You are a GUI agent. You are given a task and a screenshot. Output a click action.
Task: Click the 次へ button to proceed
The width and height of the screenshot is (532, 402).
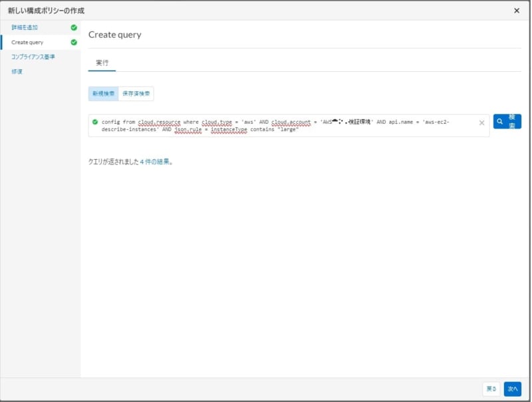513,389
